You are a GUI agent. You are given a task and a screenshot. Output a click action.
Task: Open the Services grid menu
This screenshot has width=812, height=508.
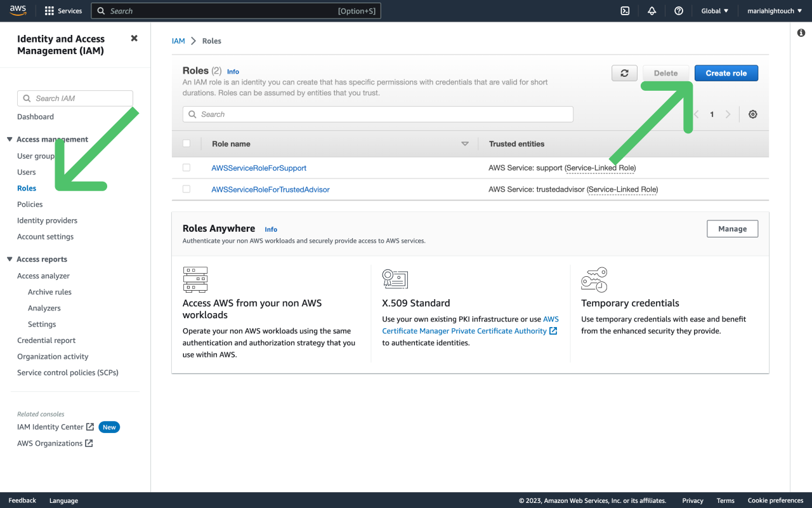click(63, 11)
